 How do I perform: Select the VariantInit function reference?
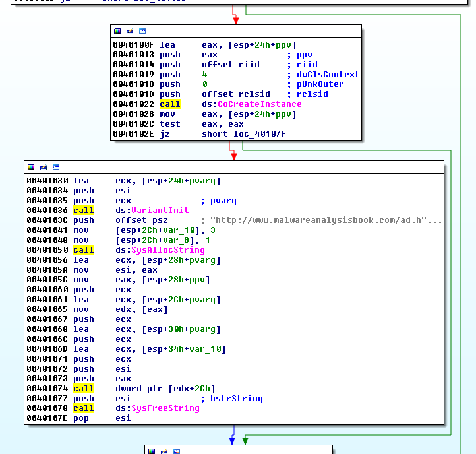(x=160, y=211)
